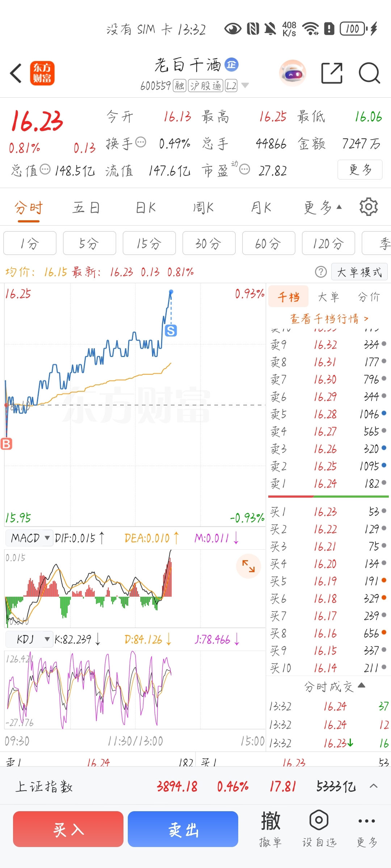Collapse the 分时成交 section arrow

361,685
